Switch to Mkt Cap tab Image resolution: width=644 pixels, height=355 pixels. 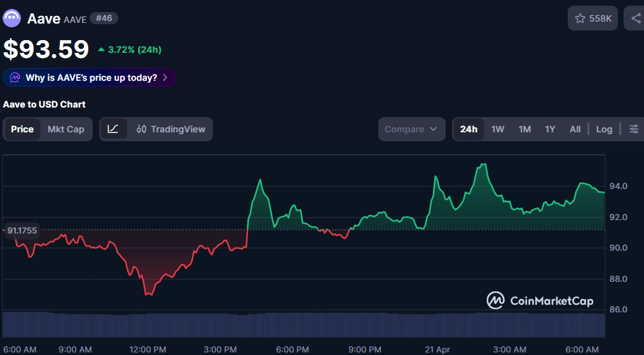pos(65,129)
